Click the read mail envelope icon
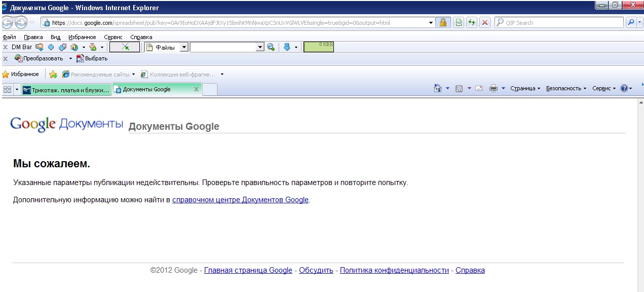Screen dimensions: 644x292 478,88
